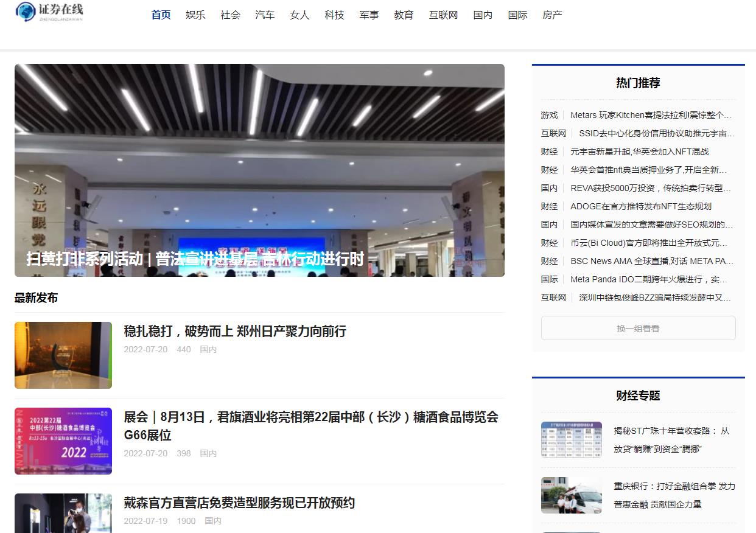The image size is (756, 533).
Task: Read article 稳扎稳打，破势而上 郑州日产聚力向前行
Action: coord(235,332)
